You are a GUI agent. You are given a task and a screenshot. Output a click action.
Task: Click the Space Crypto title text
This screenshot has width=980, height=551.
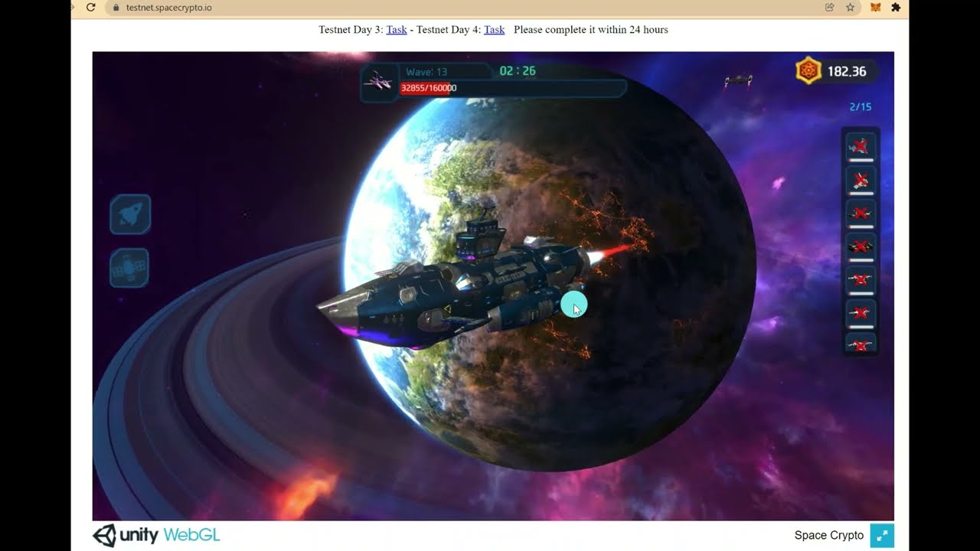(829, 536)
